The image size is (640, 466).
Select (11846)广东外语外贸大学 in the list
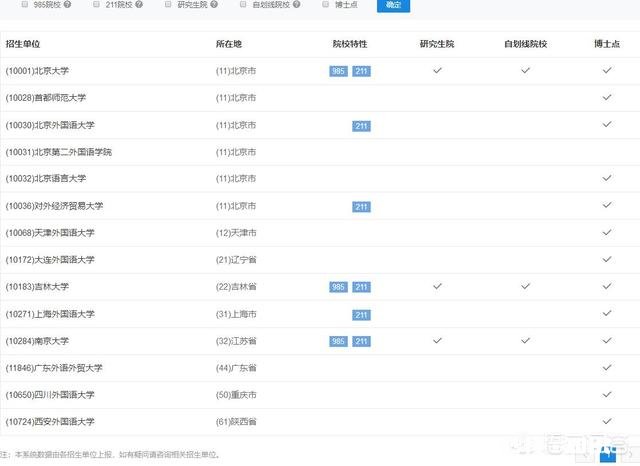click(54, 368)
